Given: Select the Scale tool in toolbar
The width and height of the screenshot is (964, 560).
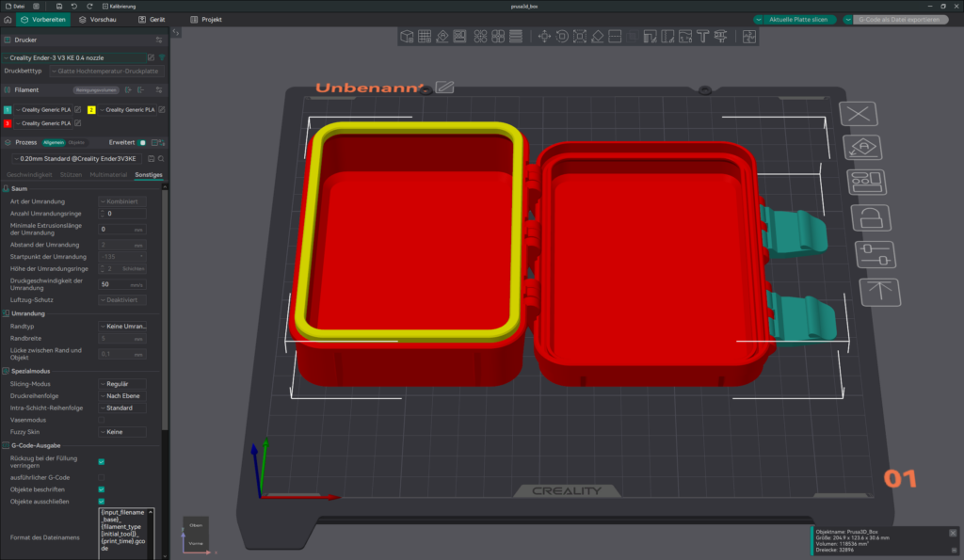Looking at the screenshot, I should click(x=580, y=37).
